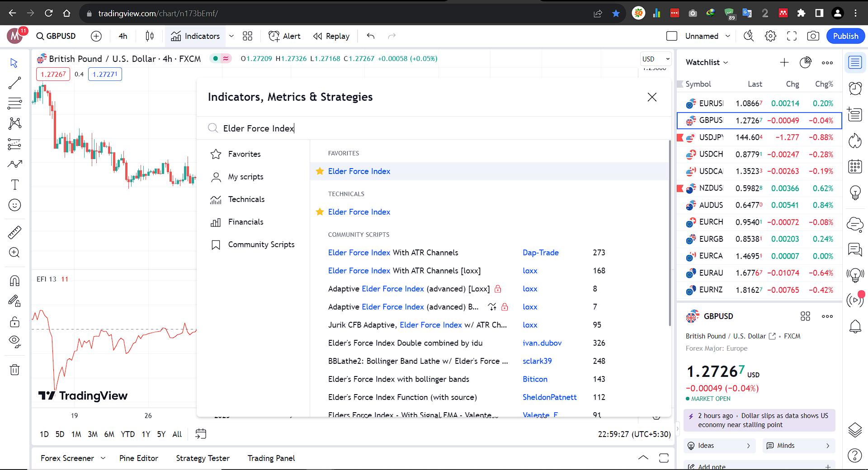Screen dimensions: 868x470
Task: Open the Indicators dialog button
Action: [x=195, y=36]
